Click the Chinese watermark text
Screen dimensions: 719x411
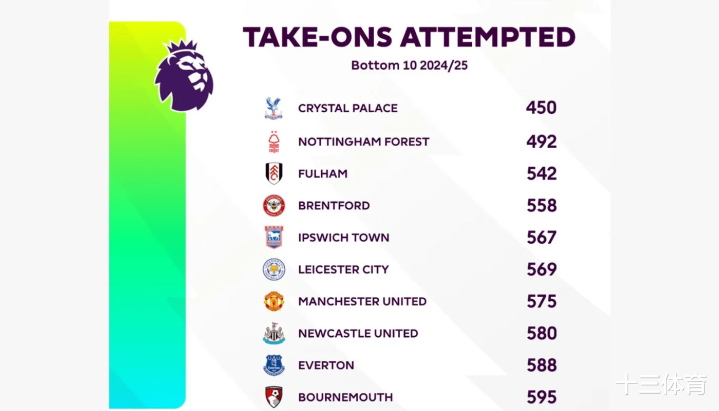662,384
